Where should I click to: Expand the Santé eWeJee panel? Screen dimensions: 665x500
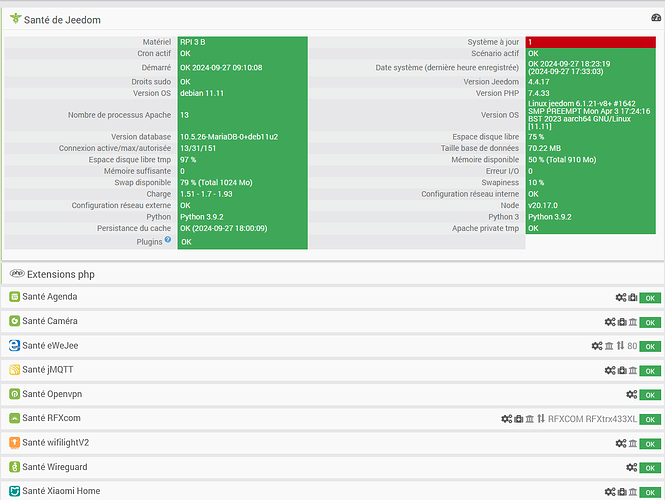click(x=50, y=346)
